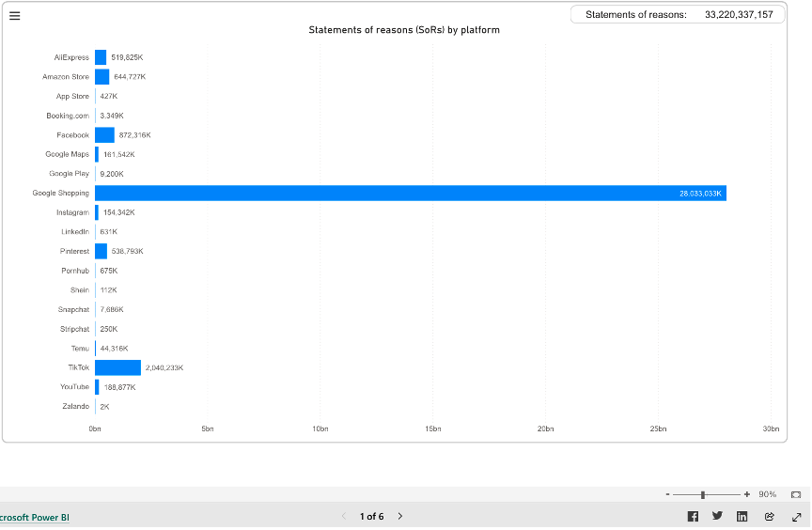
Task: Go to the previous report page
Action: 343,516
